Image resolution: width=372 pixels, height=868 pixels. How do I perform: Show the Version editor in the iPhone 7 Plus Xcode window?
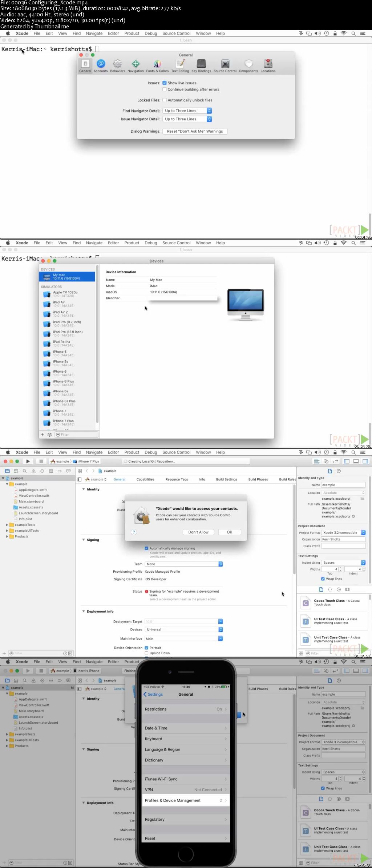point(335,461)
